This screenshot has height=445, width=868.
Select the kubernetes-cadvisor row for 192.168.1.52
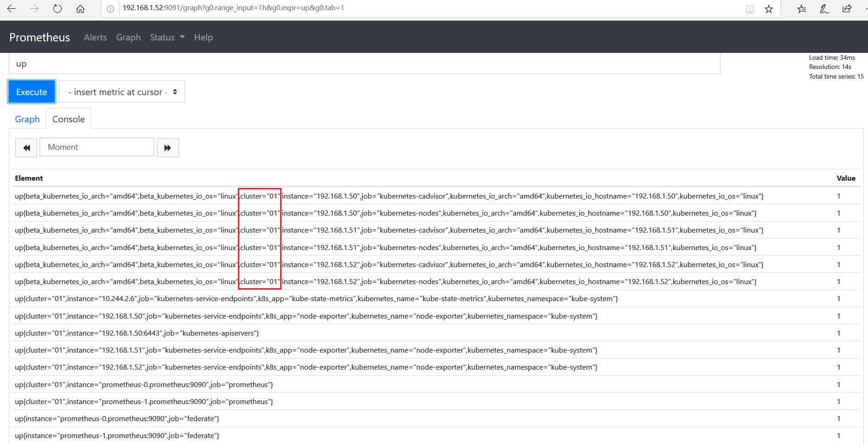(436, 264)
